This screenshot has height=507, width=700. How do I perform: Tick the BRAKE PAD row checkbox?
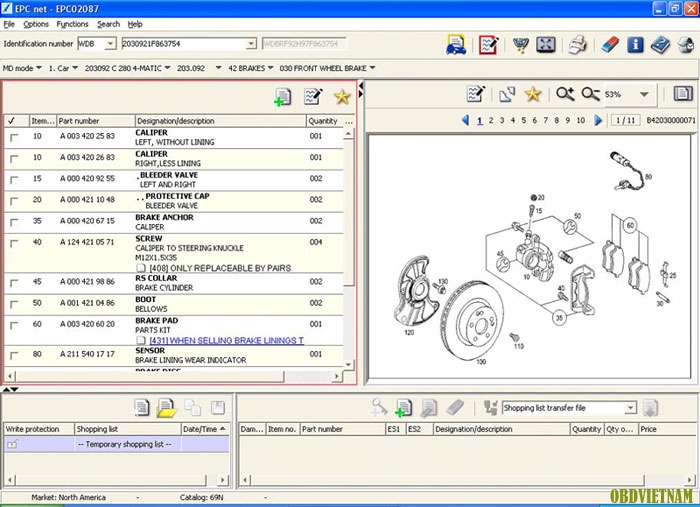tap(13, 324)
